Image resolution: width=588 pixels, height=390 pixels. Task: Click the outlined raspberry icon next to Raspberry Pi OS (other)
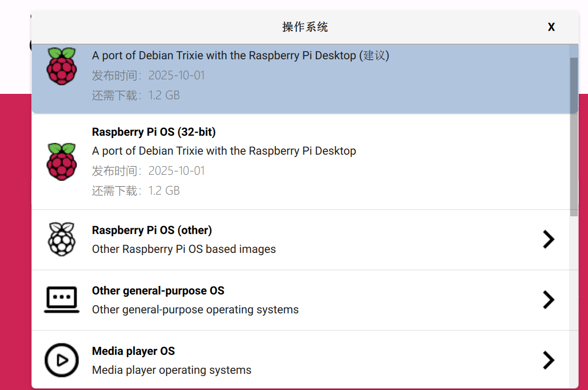click(61, 239)
